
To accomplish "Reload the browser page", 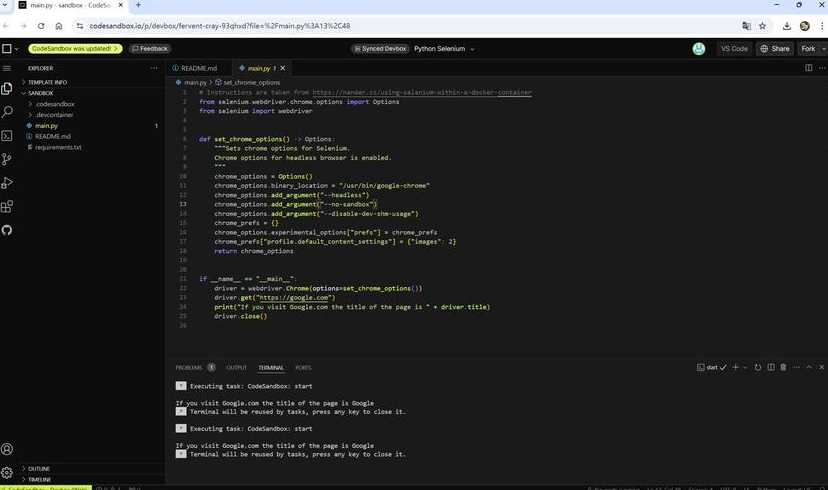I will [41, 26].
